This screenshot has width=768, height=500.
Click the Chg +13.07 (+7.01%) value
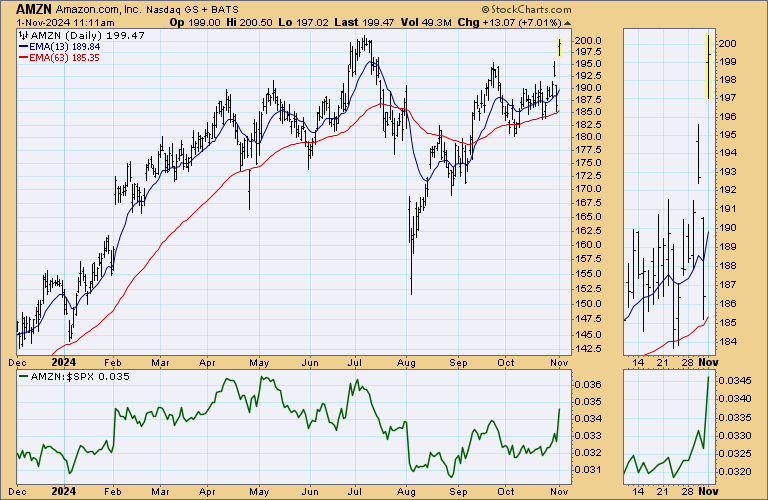coord(509,23)
